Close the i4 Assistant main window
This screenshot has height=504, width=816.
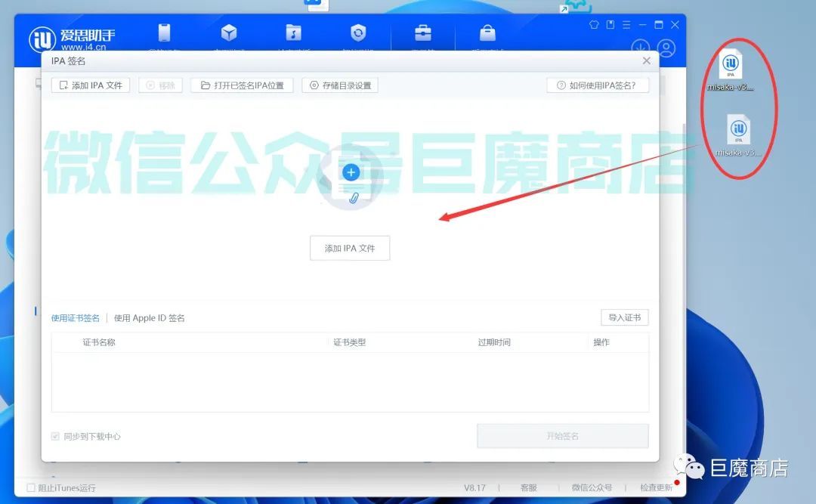pyautogui.click(x=675, y=24)
